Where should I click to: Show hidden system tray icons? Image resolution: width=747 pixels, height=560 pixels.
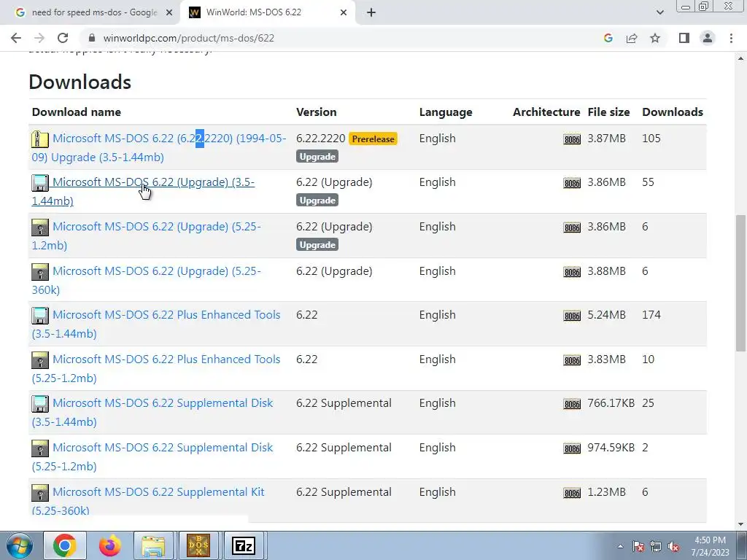pos(620,546)
